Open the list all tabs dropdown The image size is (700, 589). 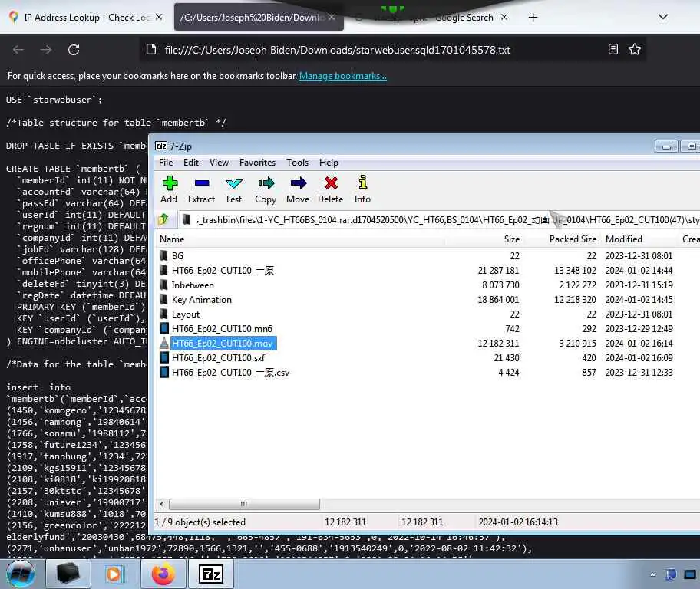click(x=663, y=17)
